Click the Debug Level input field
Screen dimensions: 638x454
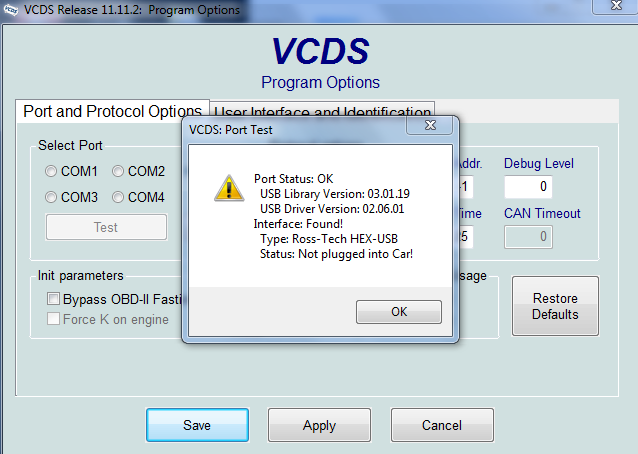(527, 187)
